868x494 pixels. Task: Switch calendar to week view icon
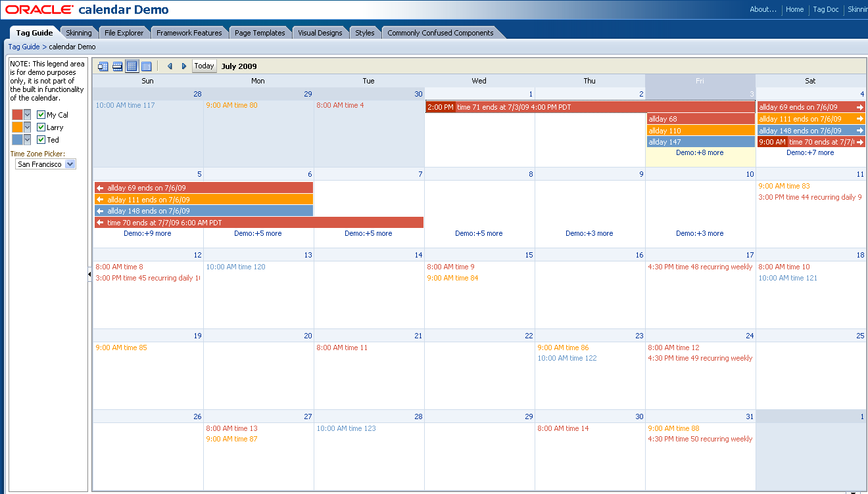[118, 66]
